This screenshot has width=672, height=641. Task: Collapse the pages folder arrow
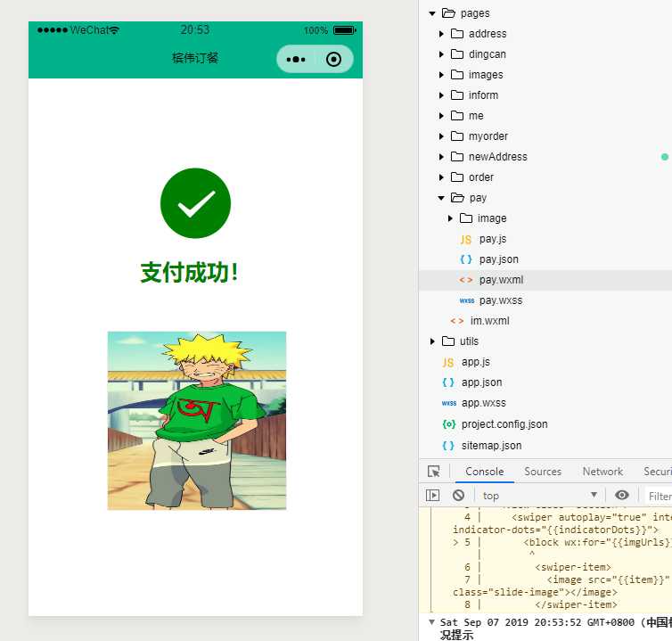point(432,13)
